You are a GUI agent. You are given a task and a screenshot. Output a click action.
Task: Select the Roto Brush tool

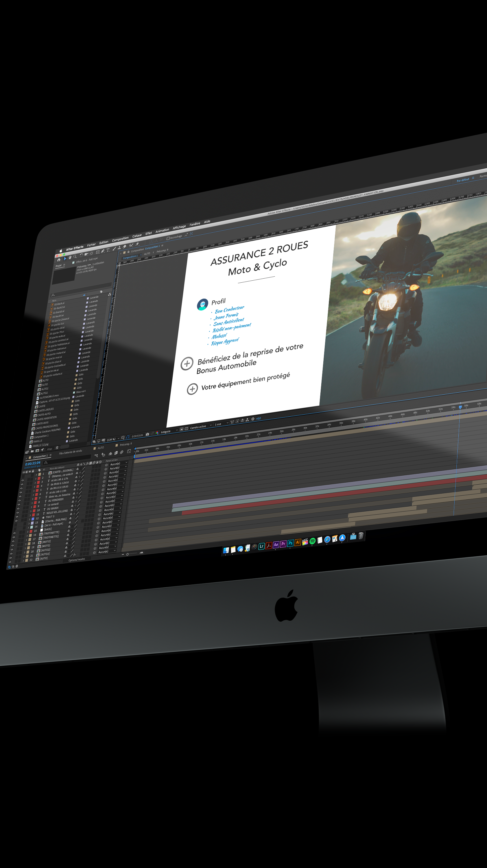coord(131,245)
